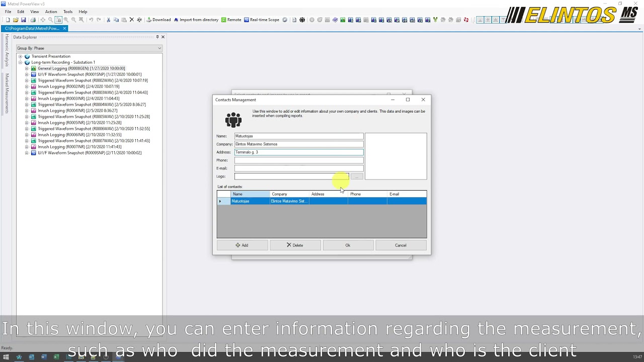Viewport: 644px width, 362px height.
Task: Click the logo browse button
Action: tap(356, 176)
